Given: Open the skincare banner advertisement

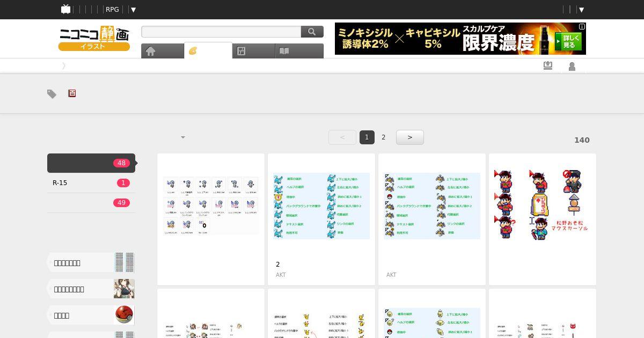Looking at the screenshot, I should pyautogui.click(x=460, y=39).
